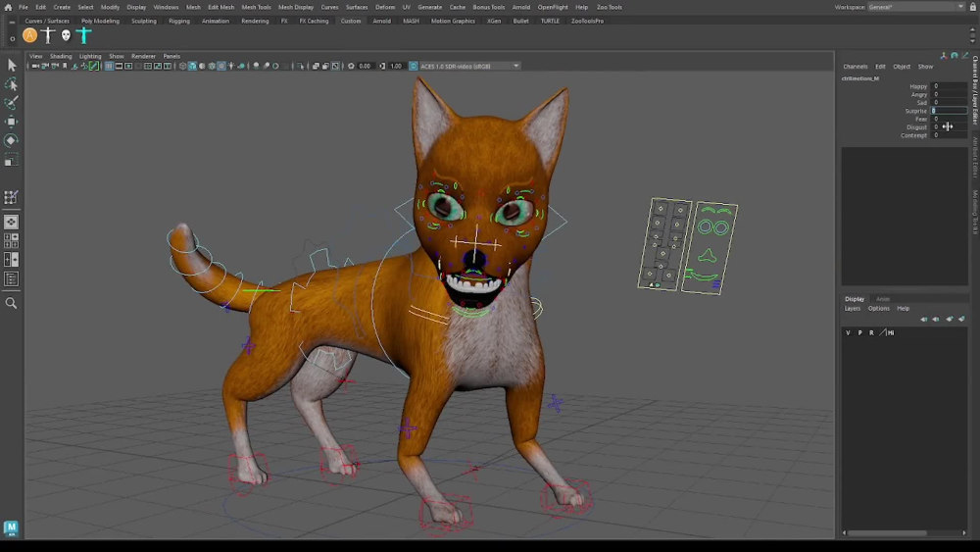
Task: Click the viewport gamma field showing 1.00
Action: pos(396,66)
